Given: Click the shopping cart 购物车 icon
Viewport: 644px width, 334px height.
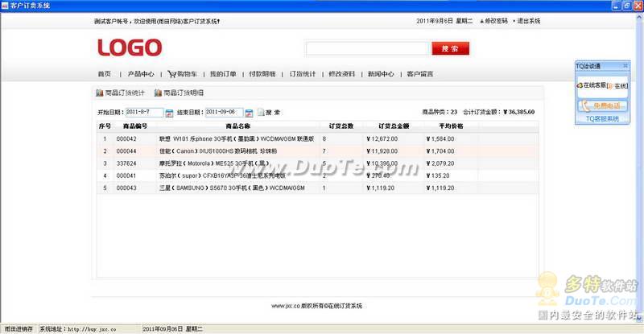Looking at the screenshot, I should point(171,74).
